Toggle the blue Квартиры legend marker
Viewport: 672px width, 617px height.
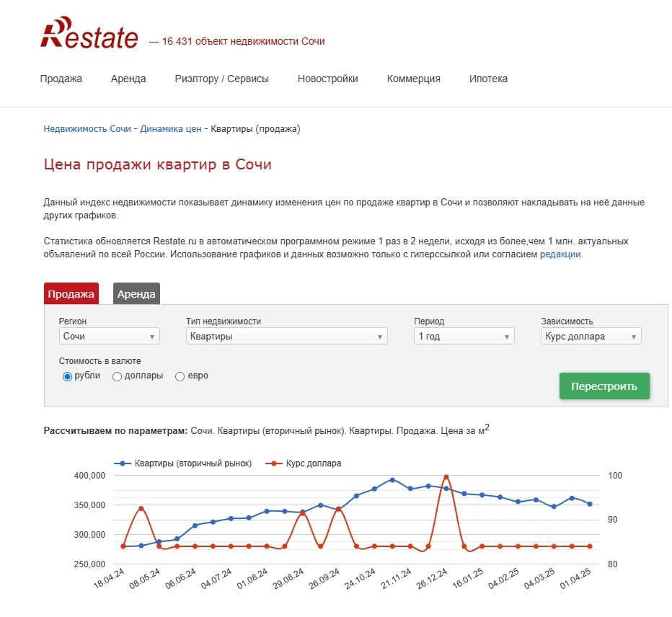(x=123, y=463)
